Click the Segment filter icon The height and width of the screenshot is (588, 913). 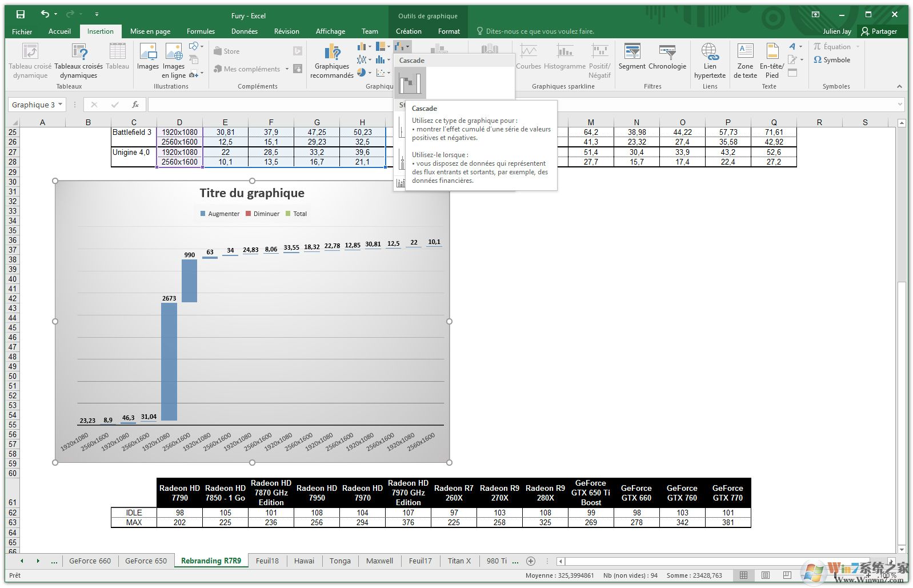632,57
